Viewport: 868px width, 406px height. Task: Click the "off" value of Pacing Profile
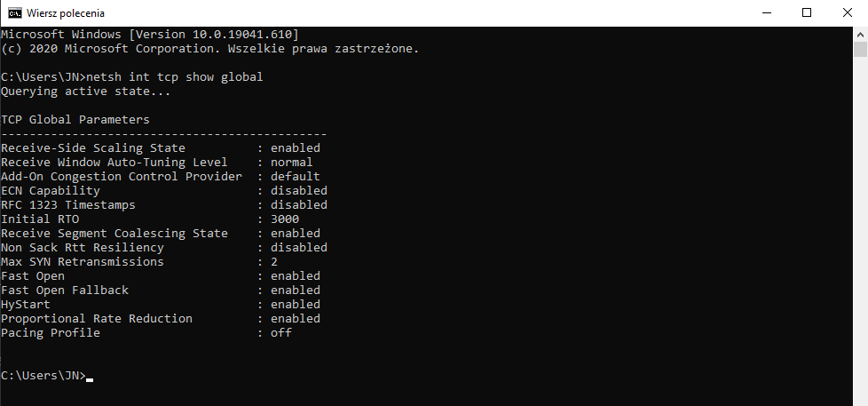pyautogui.click(x=281, y=333)
